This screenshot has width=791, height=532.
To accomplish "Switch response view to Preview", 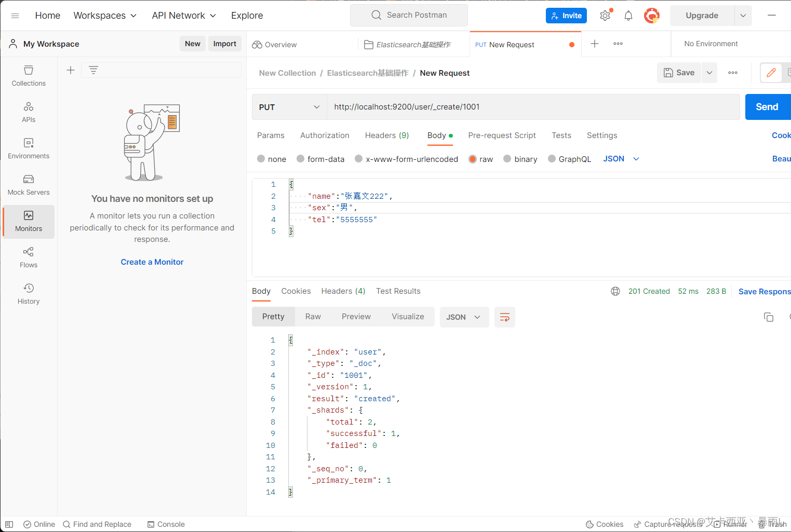I will (356, 317).
